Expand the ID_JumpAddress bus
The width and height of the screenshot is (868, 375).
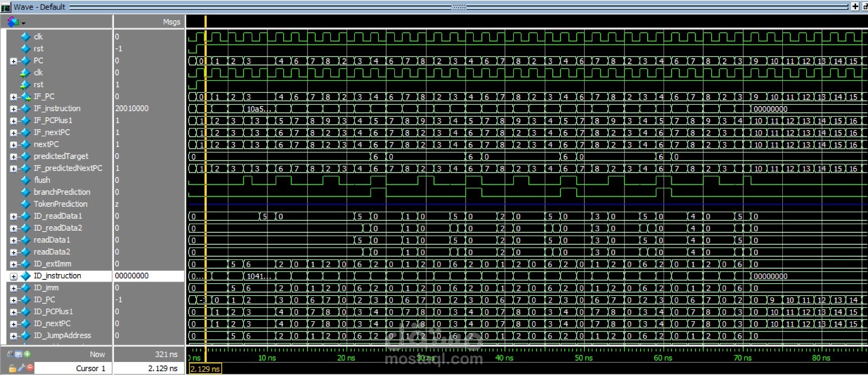[14, 336]
